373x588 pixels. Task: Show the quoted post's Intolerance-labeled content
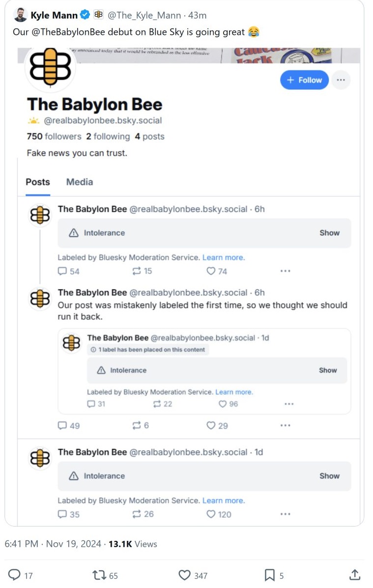(x=327, y=370)
